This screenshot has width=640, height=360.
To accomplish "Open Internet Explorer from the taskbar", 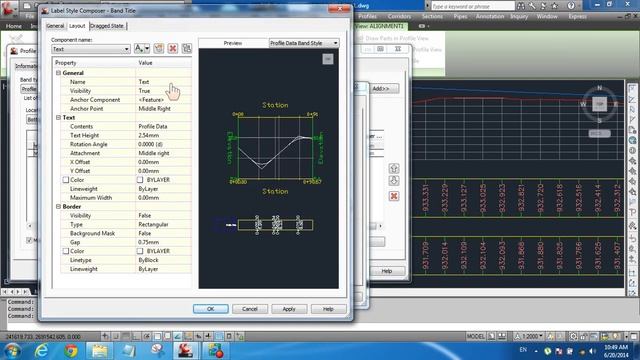I will [41, 351].
